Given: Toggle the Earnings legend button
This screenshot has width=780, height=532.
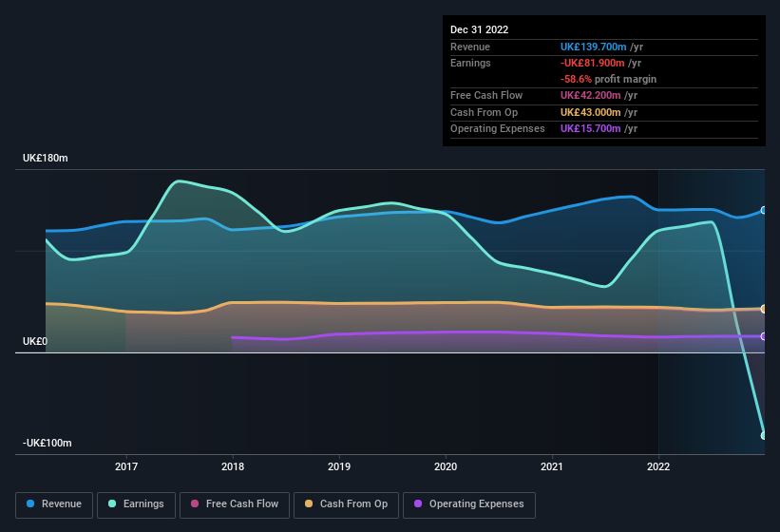Looking at the screenshot, I should (x=136, y=504).
